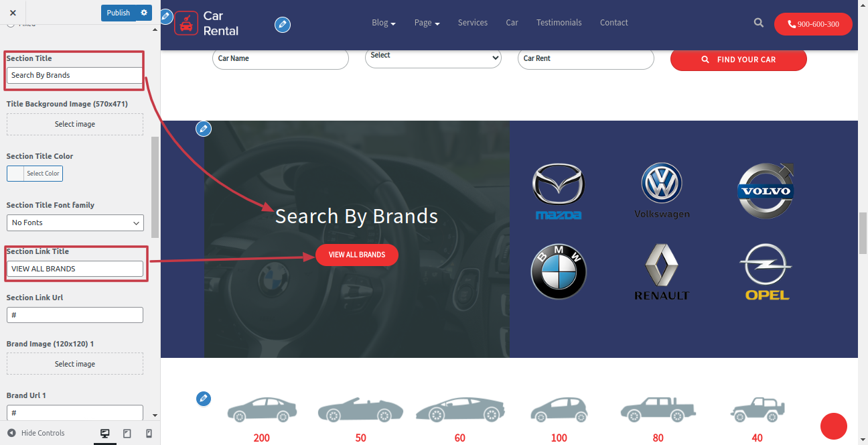Select the Mazda brand logo
Screen dimensions: 868x445
(559, 192)
